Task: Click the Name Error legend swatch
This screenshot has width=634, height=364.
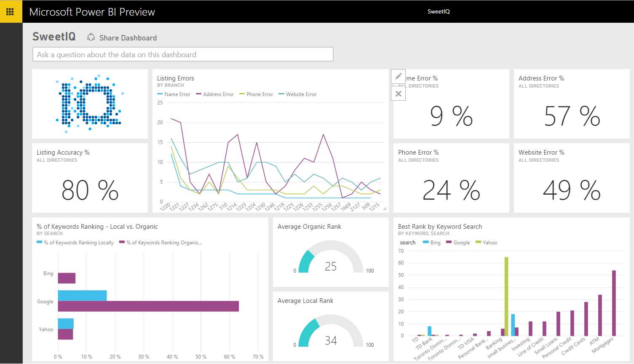Action: (160, 94)
